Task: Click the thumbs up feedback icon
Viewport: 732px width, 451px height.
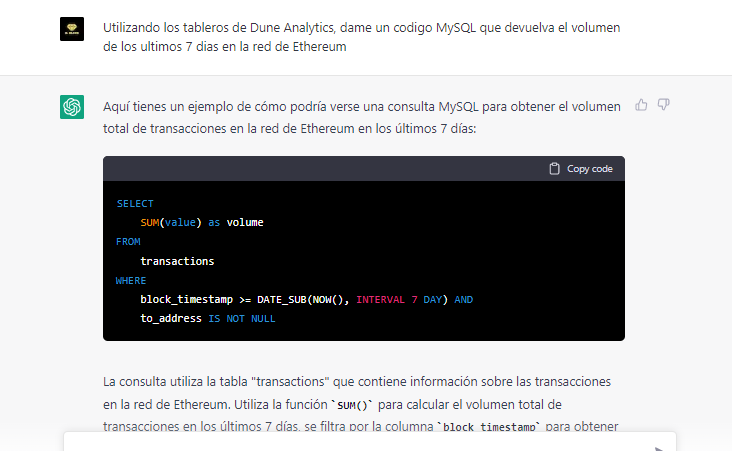Action: pyautogui.click(x=641, y=105)
